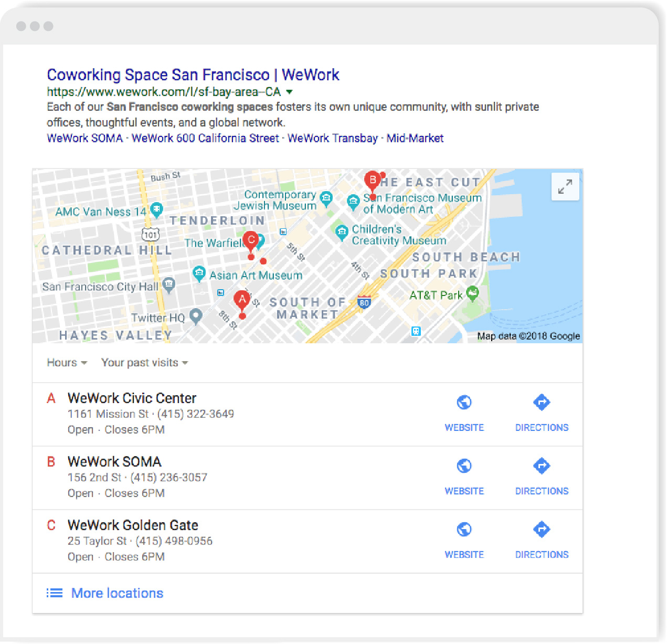
Task: Click the 1161 Mission St address text
Action: click(x=108, y=414)
